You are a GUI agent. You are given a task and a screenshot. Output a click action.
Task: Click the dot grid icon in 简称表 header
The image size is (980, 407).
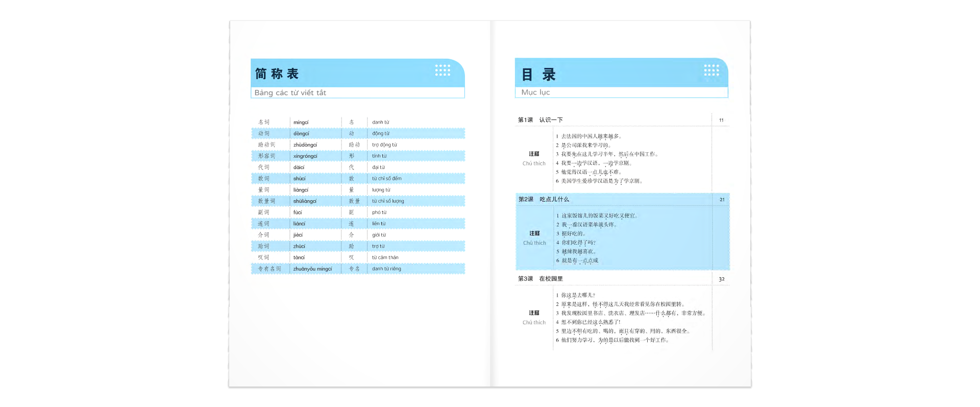coord(443,70)
